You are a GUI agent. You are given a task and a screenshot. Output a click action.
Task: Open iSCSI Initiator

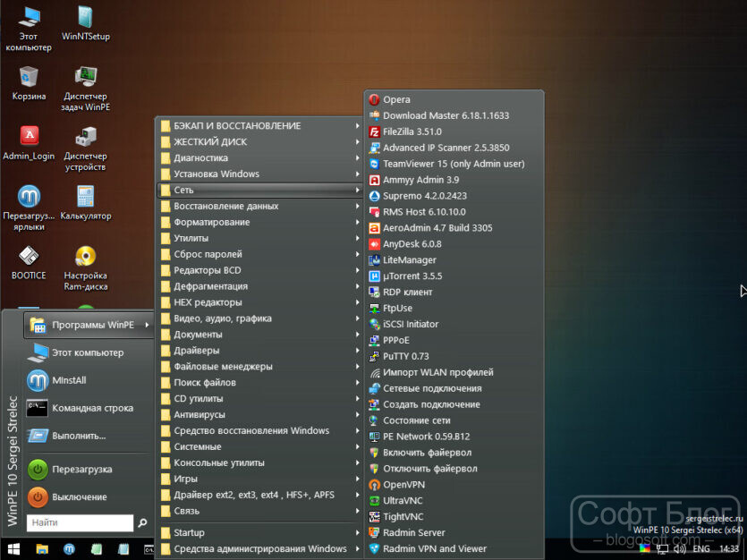(454, 325)
